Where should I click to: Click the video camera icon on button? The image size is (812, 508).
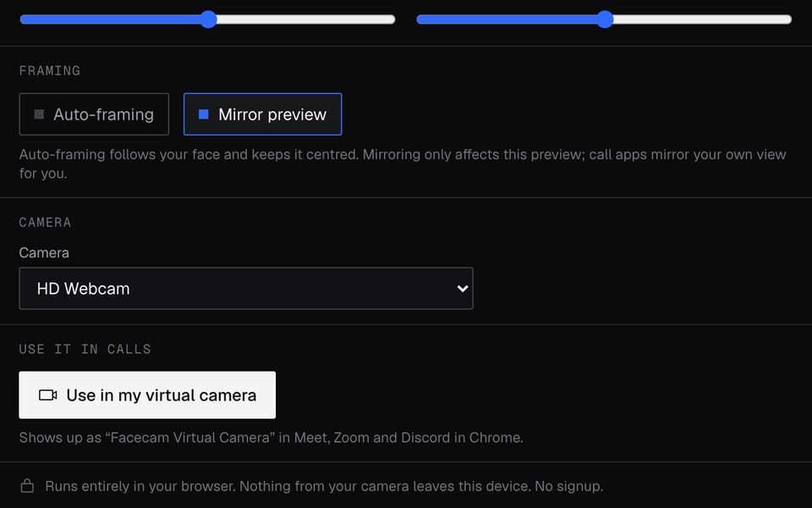(x=48, y=395)
